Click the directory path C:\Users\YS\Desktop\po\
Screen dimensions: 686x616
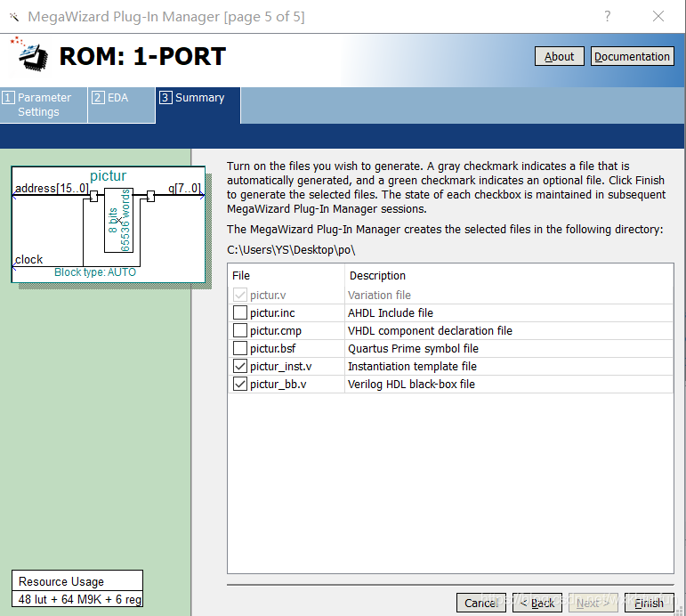point(291,249)
